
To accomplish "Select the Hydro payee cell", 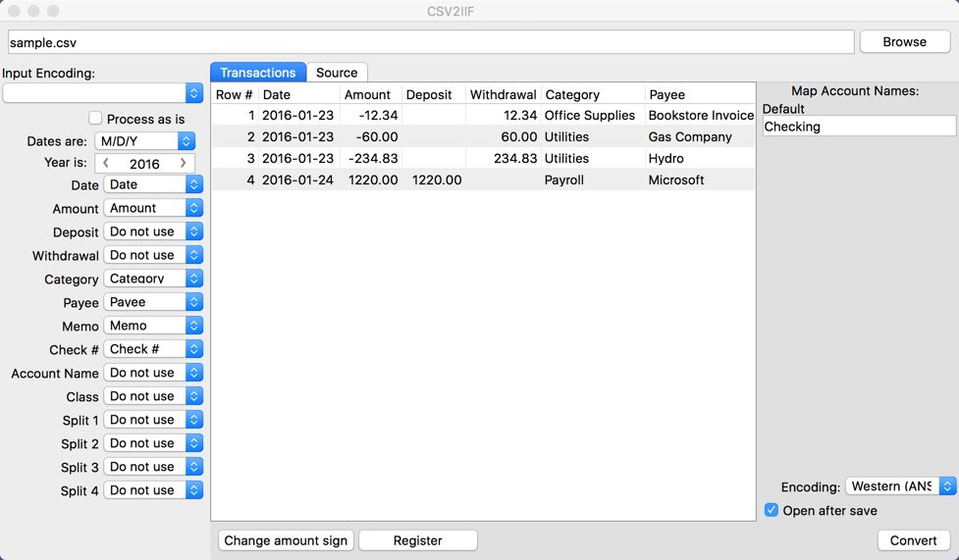I will [x=701, y=158].
